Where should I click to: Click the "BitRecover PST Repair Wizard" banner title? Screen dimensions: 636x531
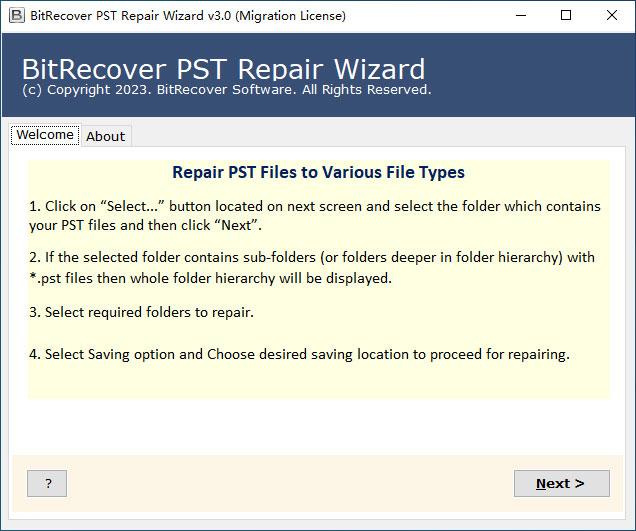[x=223, y=69]
